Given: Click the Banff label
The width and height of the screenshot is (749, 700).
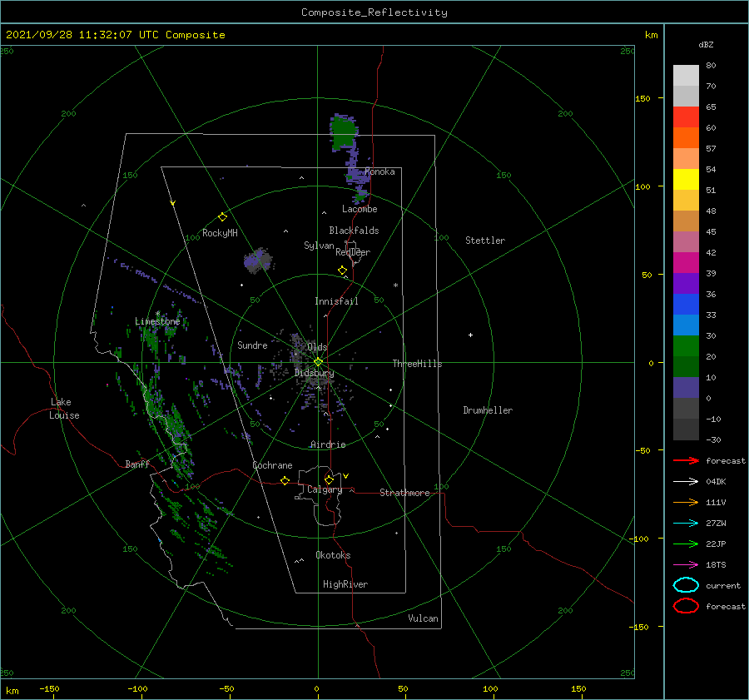Looking at the screenshot, I should tap(137, 464).
